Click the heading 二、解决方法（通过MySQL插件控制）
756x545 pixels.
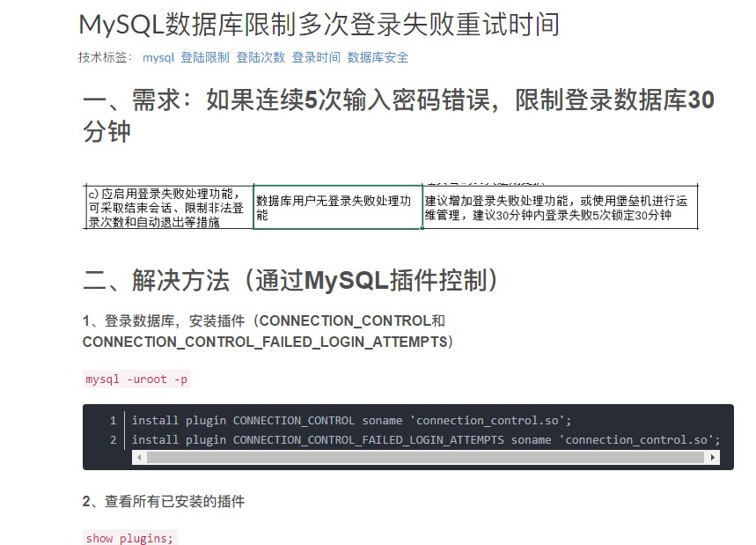[290, 280]
